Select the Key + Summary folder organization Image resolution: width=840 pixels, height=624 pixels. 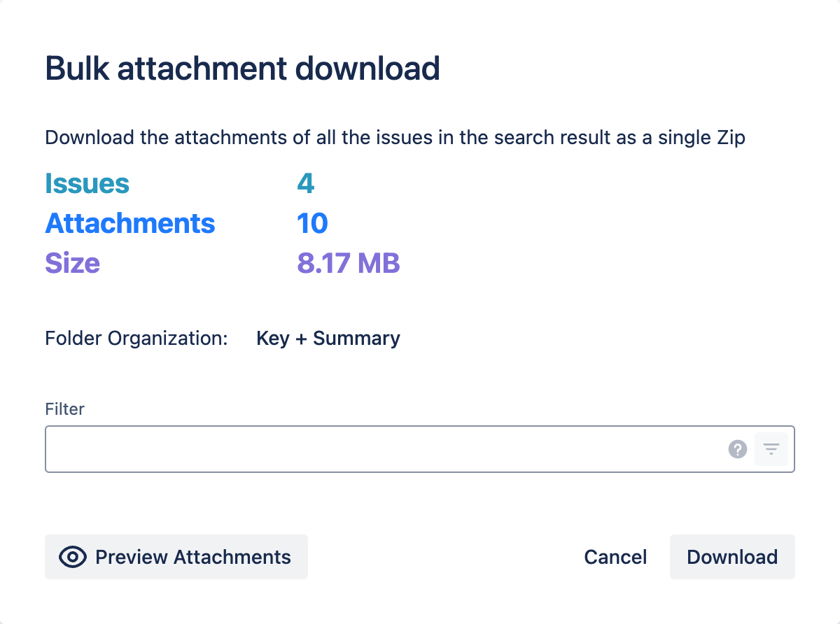click(x=328, y=339)
